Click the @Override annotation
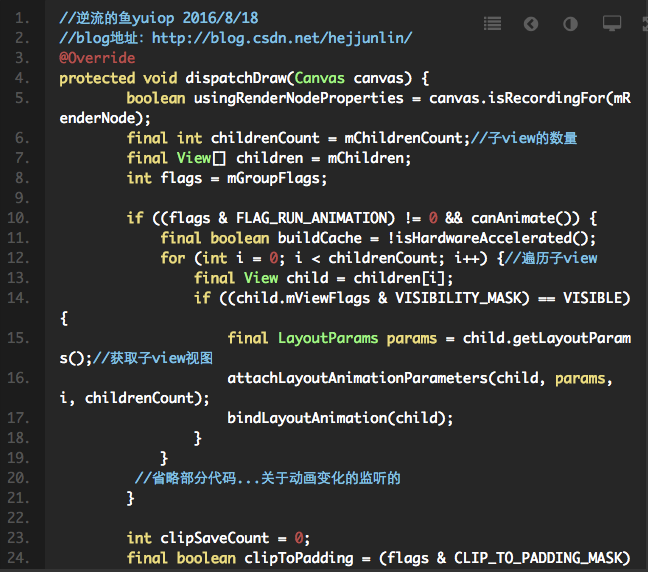The image size is (648, 572). pyautogui.click(x=97, y=58)
